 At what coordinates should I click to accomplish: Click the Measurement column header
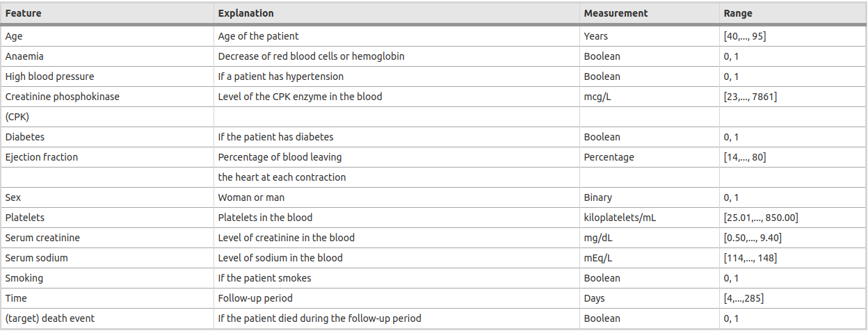(x=616, y=13)
